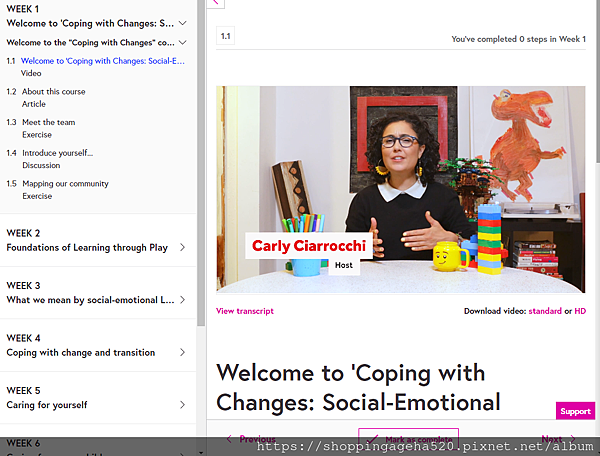Play the Carly Ciarrocchi welcome video
Viewport: 600px width, 456px height.
(x=401, y=189)
